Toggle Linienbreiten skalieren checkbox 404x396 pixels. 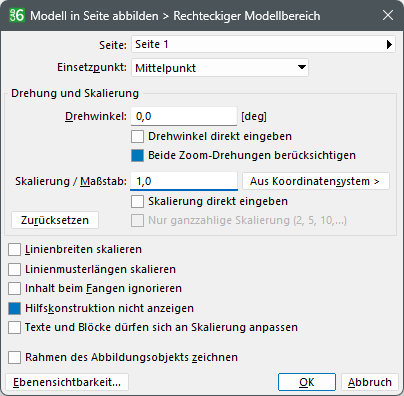14,250
